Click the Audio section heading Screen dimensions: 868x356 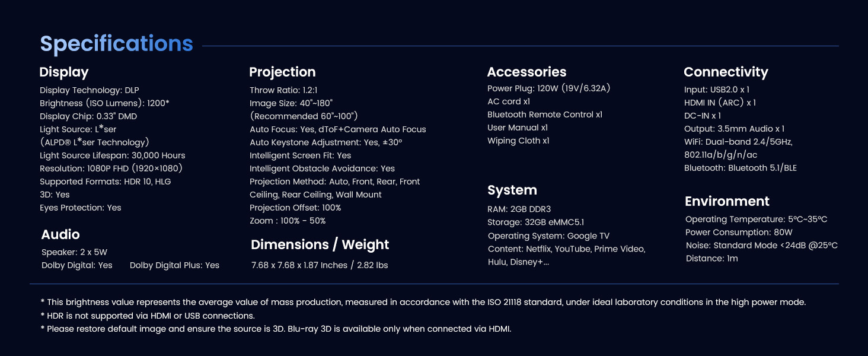tap(60, 234)
